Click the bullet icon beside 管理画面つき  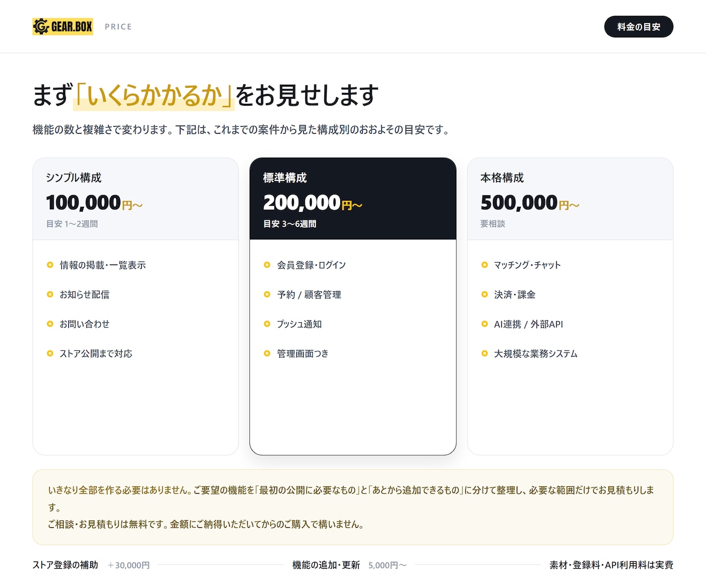(267, 354)
